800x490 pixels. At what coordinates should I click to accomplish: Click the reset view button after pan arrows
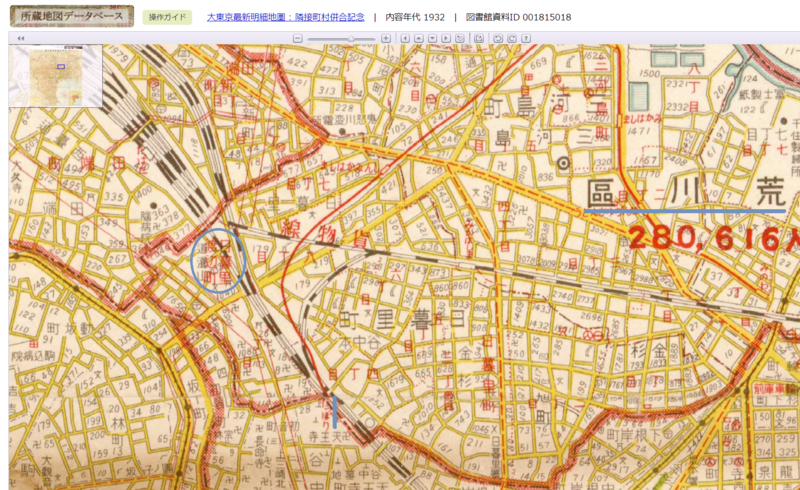[x=460, y=38]
